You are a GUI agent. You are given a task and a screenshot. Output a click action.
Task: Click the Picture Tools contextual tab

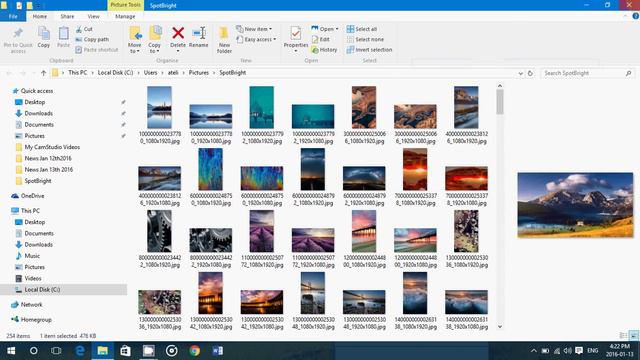coord(125,5)
